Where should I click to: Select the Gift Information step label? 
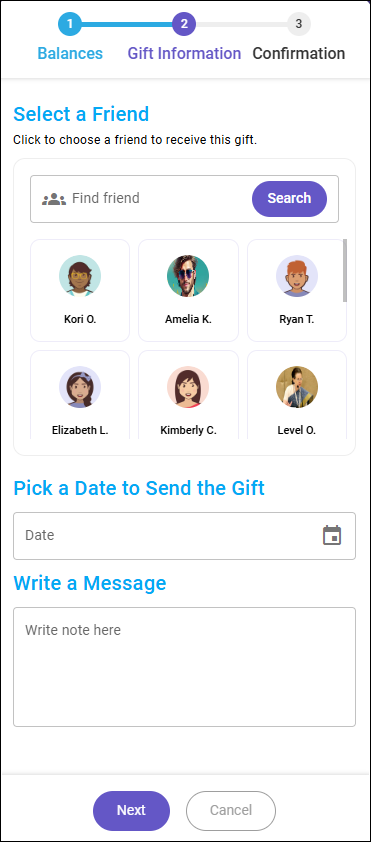point(184,54)
